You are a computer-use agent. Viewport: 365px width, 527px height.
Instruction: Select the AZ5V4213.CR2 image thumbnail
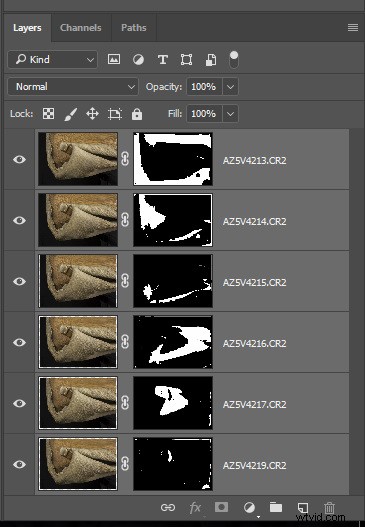tap(78, 159)
